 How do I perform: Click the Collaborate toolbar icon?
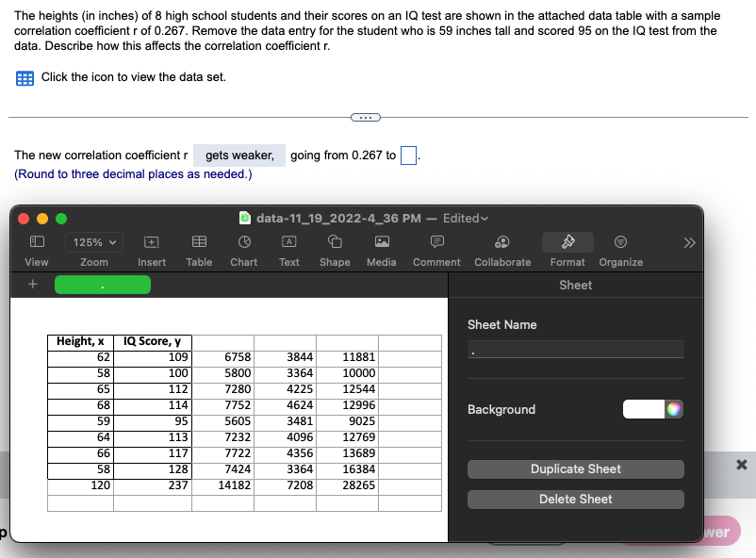pyautogui.click(x=502, y=241)
